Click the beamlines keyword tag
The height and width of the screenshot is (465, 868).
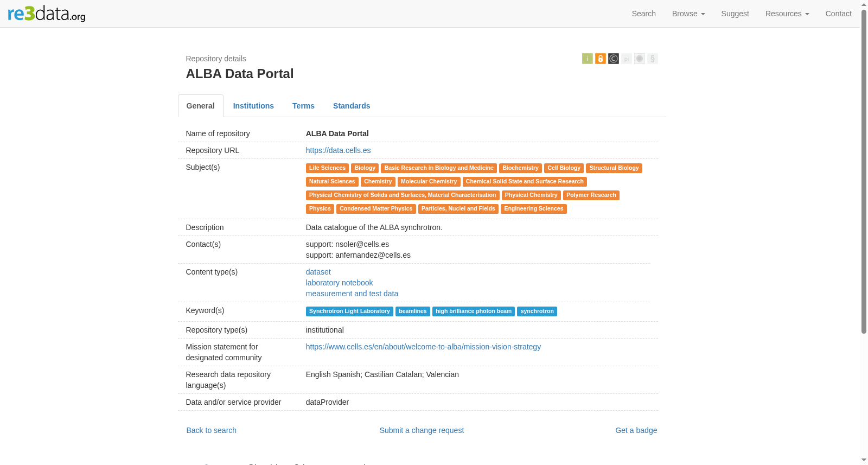pyautogui.click(x=413, y=311)
